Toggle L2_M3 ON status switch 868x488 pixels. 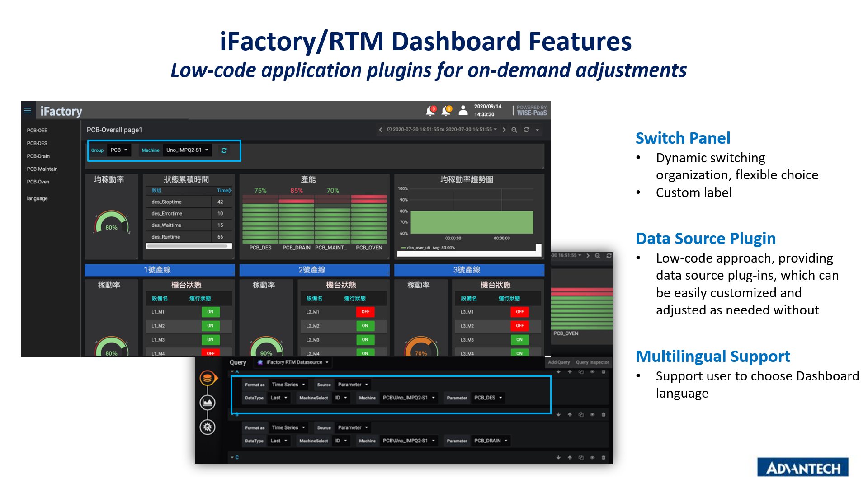[x=365, y=340]
